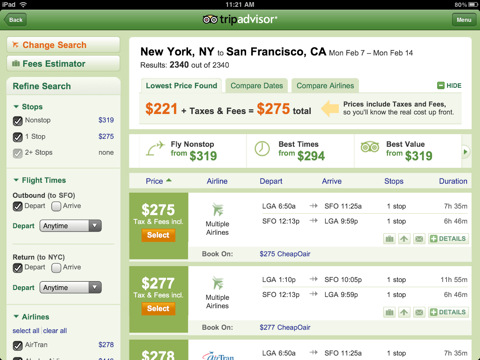Tap the TripAdvisor owl logo in header
The image size is (480, 360).
(210, 20)
